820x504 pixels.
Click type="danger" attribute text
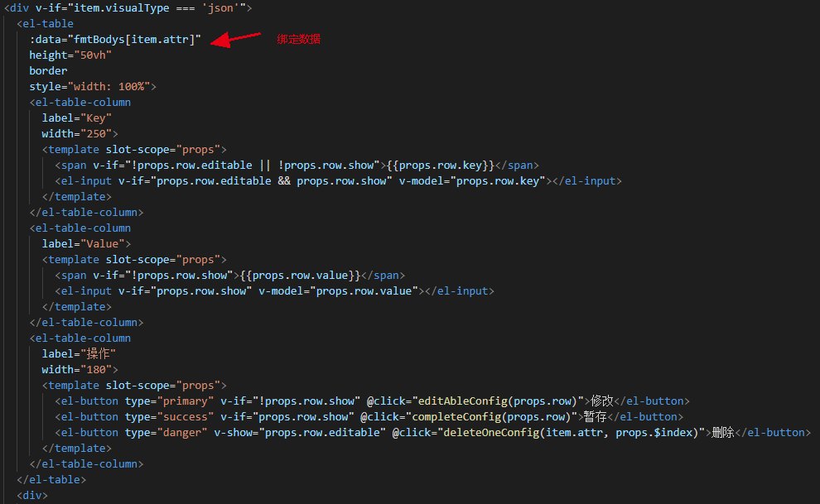166,433
